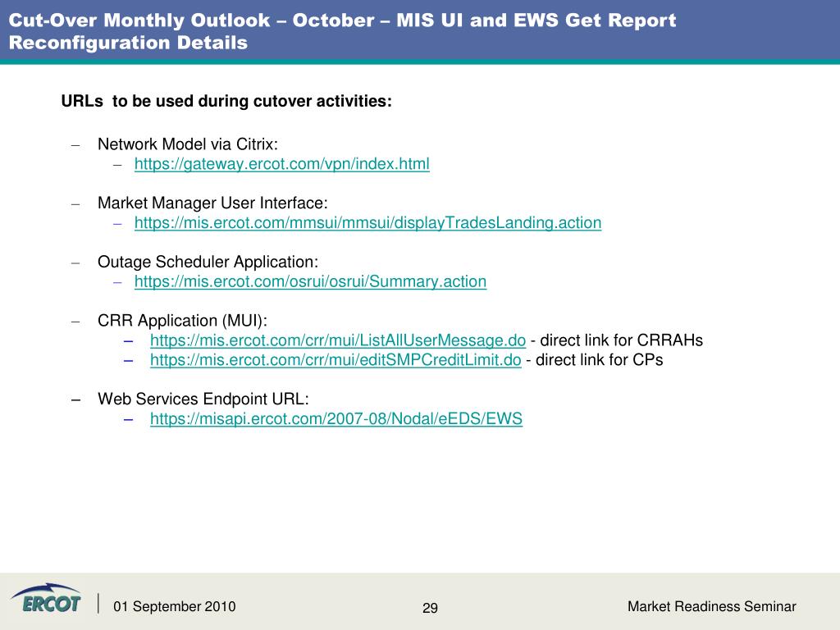Viewport: 840px width, 630px height.
Task: Select 'Market Readiness Seminar' footer text
Action: [x=711, y=606]
